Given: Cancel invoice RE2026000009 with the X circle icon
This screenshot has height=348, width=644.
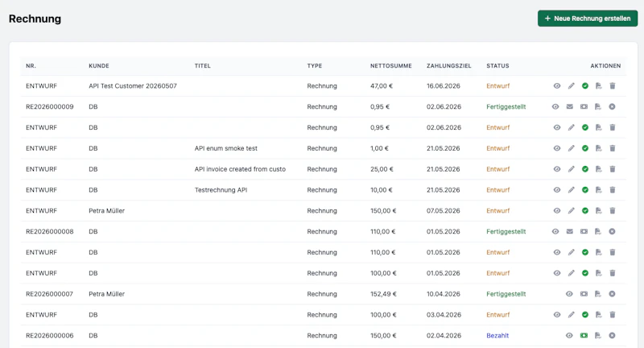Looking at the screenshot, I should [612, 107].
